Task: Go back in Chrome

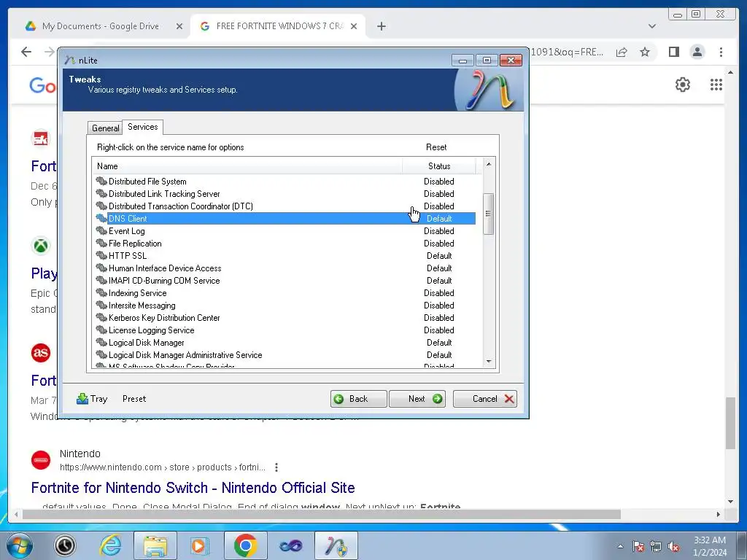Action: pyautogui.click(x=26, y=52)
